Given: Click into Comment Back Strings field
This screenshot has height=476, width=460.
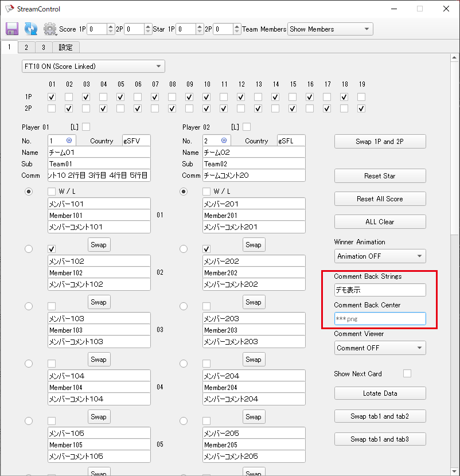Looking at the screenshot, I should coord(380,290).
